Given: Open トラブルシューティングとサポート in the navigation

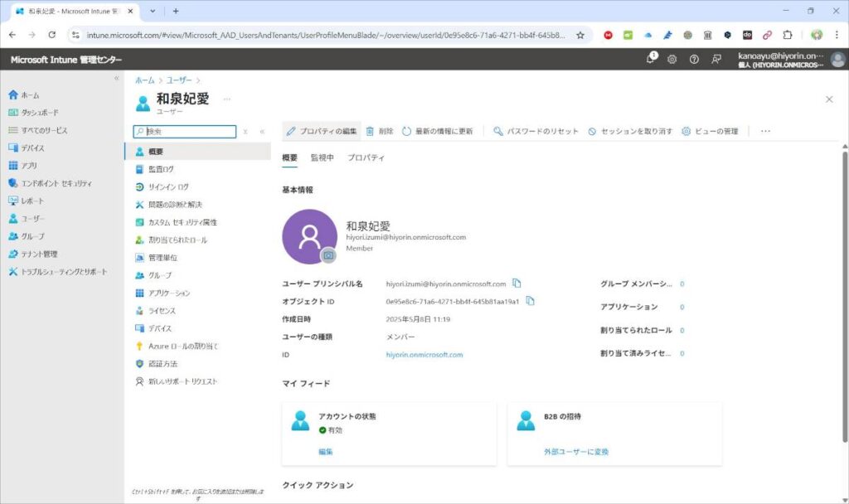Looking at the screenshot, I should (57, 272).
